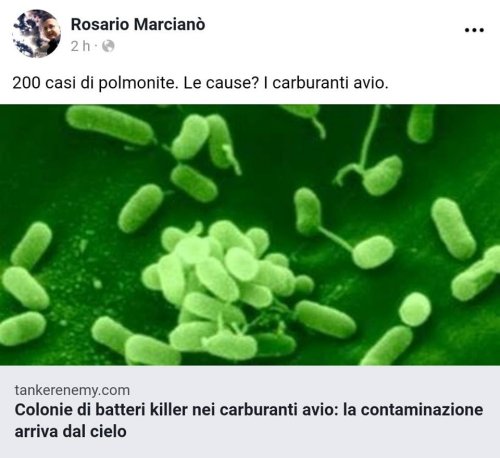Click the "Le cause?" question in the caption
Image resolution: width=500 pixels, height=458 pixels.
[221, 83]
